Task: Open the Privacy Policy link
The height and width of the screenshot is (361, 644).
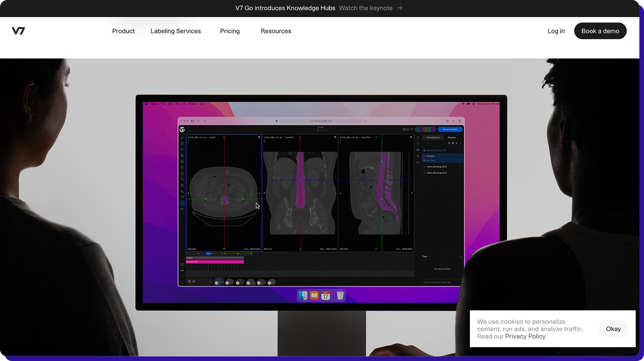Action: point(525,336)
